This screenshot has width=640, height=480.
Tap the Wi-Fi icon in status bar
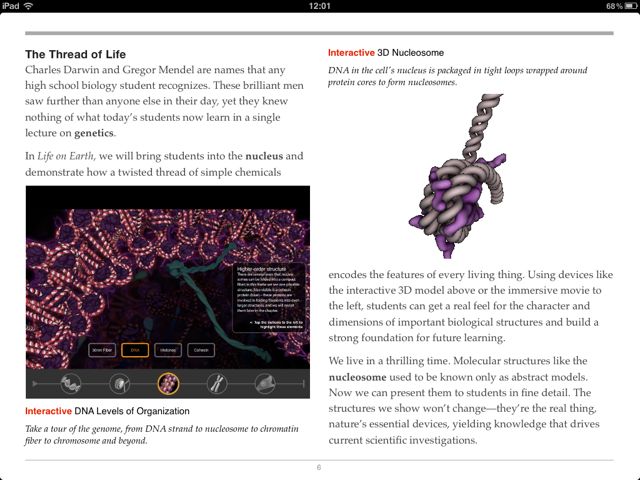coord(28,6)
